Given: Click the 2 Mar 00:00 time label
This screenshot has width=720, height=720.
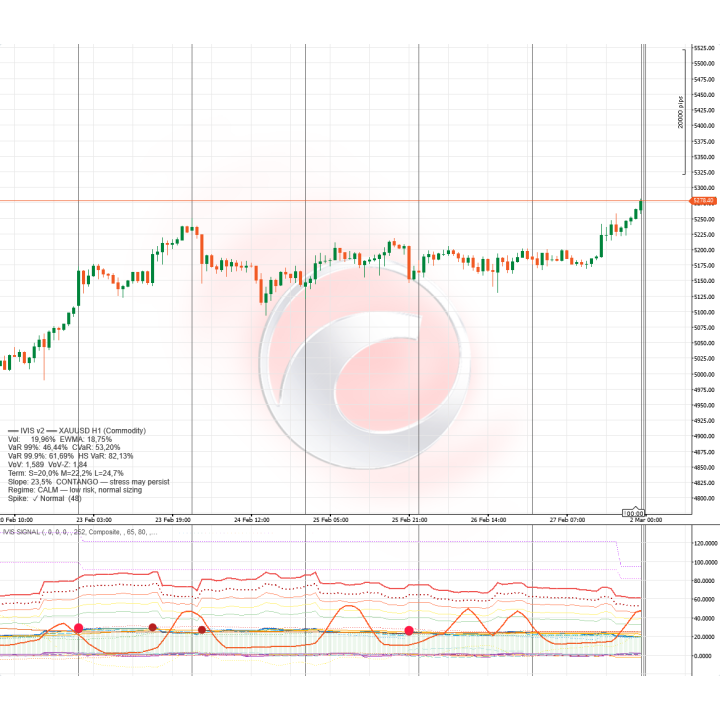Looking at the screenshot, I should tap(646, 520).
